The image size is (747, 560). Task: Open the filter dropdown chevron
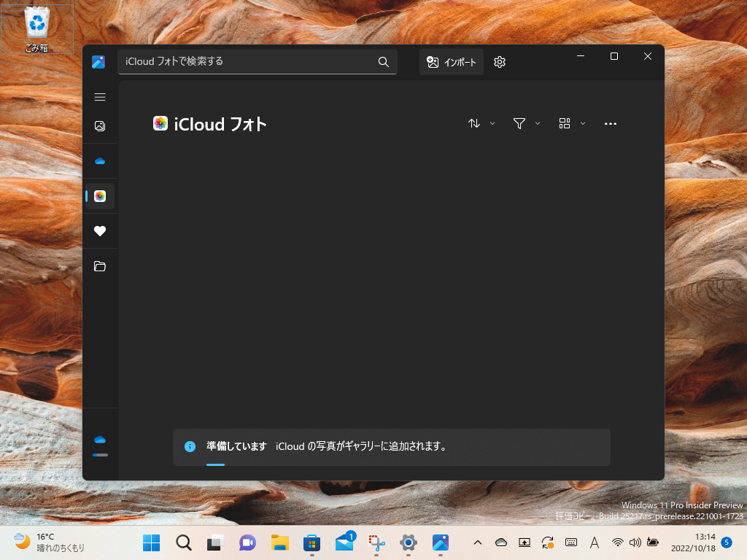pos(538,123)
